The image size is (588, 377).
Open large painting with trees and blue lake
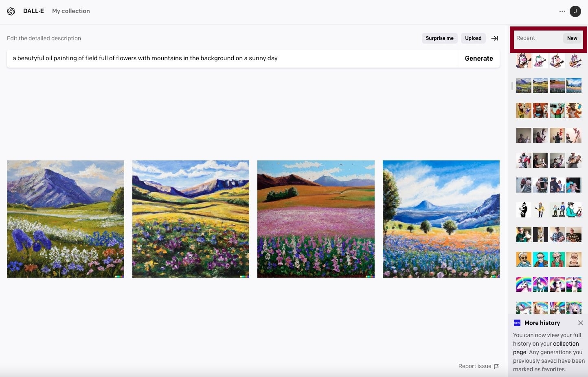pos(441,219)
